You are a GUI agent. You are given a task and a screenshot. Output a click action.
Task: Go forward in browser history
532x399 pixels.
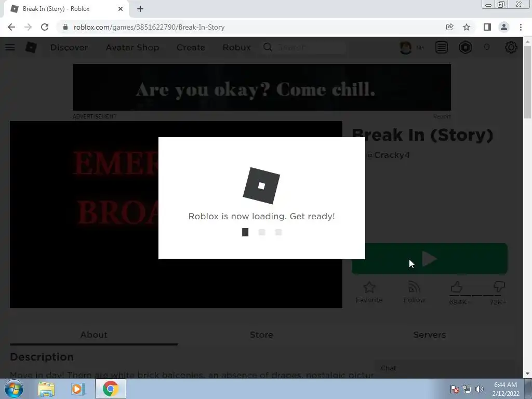(28, 27)
